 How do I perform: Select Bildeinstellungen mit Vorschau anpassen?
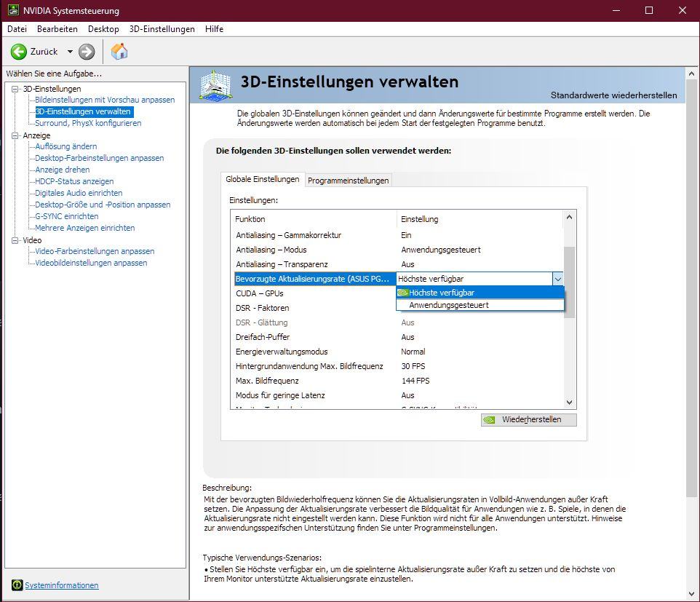[105, 100]
